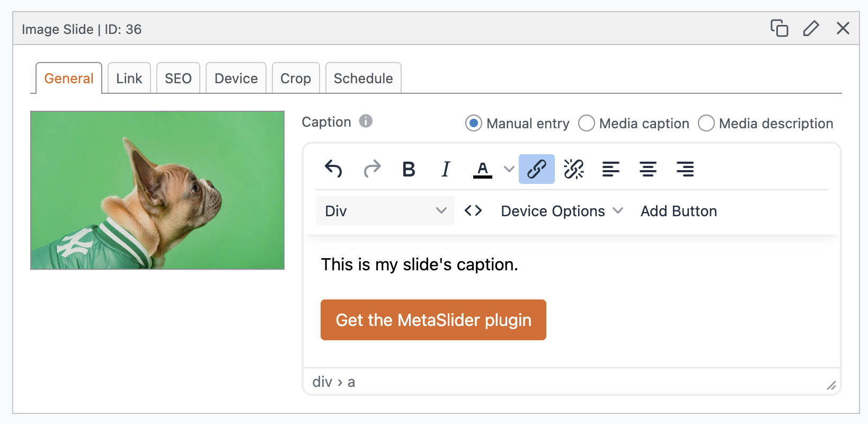This screenshot has width=868, height=424.
Task: Click the insert link icon
Action: pos(536,169)
